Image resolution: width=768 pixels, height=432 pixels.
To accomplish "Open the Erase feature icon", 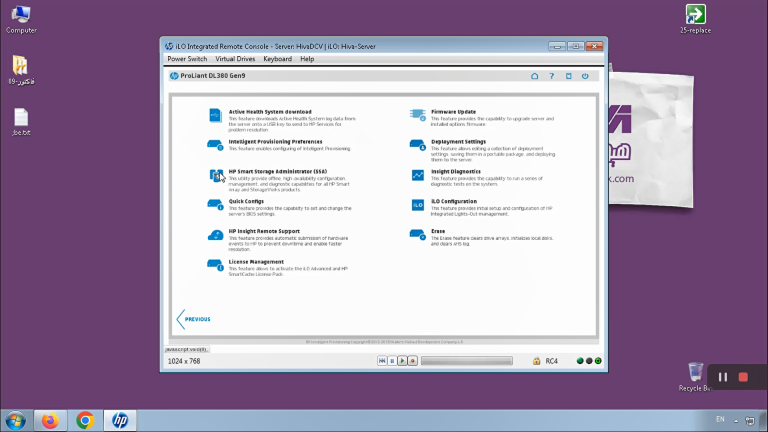I will coord(418,235).
